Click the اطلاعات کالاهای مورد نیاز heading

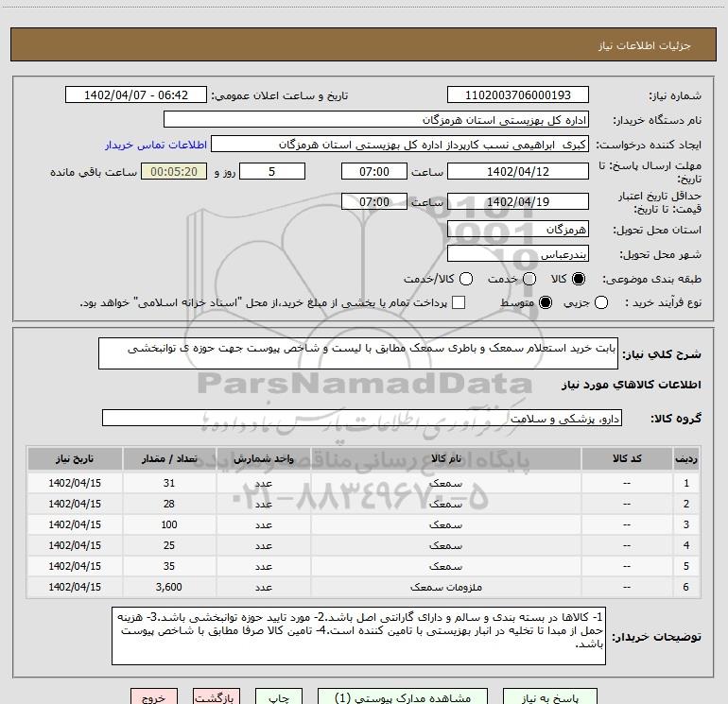(x=631, y=385)
